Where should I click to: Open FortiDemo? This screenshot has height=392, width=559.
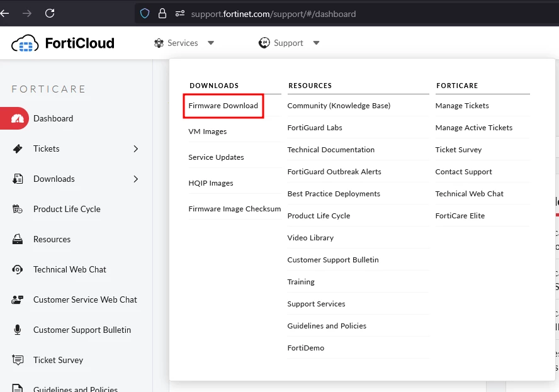point(306,348)
